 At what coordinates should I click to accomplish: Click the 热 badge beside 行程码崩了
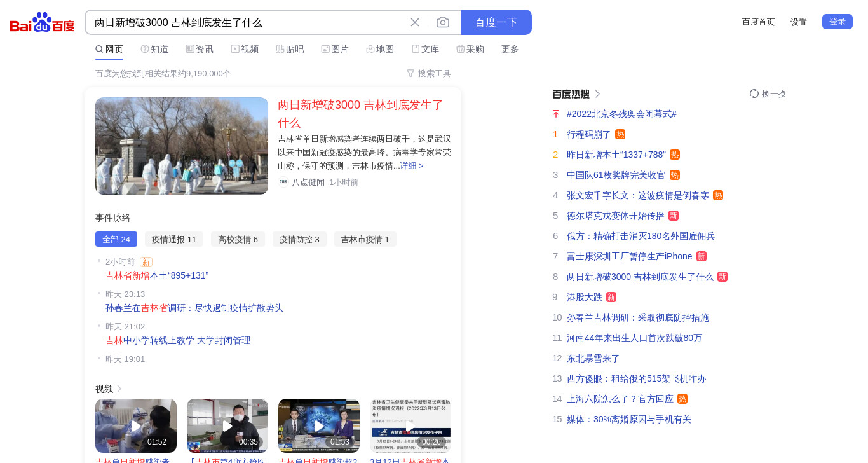pyautogui.click(x=620, y=134)
